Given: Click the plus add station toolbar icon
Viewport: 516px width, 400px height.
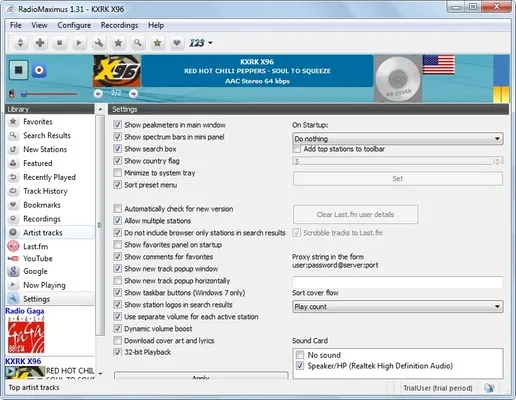Looking at the screenshot, I should click(40, 43).
